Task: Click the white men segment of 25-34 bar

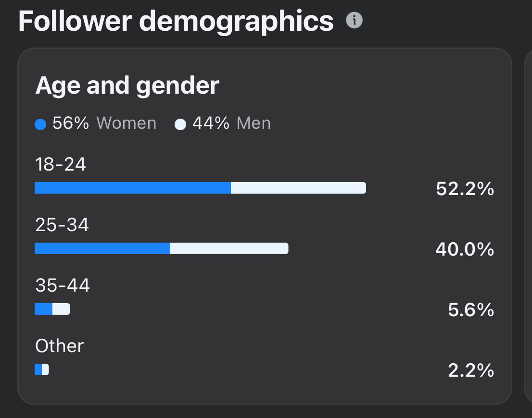Action: (229, 248)
